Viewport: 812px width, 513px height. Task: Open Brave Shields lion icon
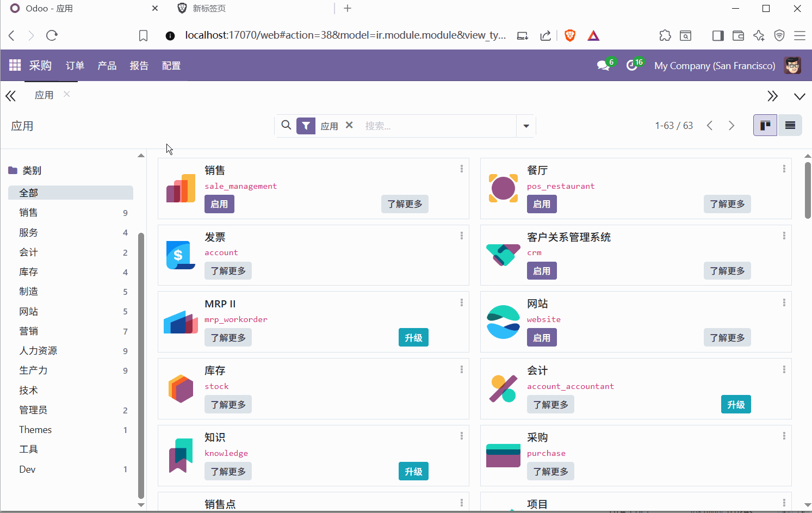point(570,35)
